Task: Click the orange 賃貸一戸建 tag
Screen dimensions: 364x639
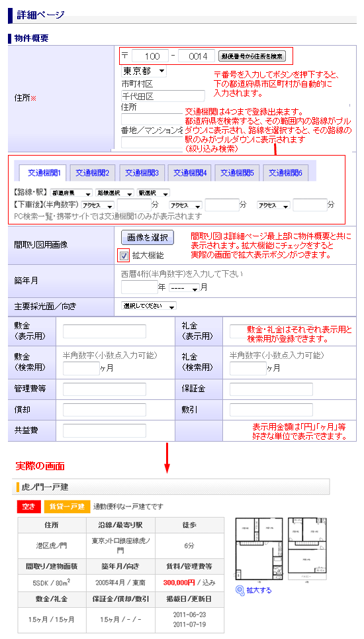Action: click(x=68, y=507)
